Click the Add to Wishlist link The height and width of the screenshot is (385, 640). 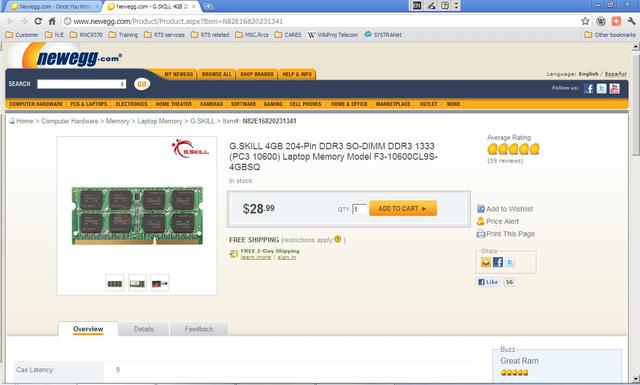click(x=505, y=209)
